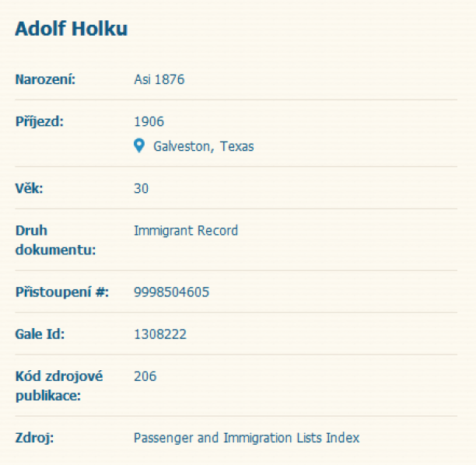
Task: Select the Immigrant Record text
Action: 186,230
